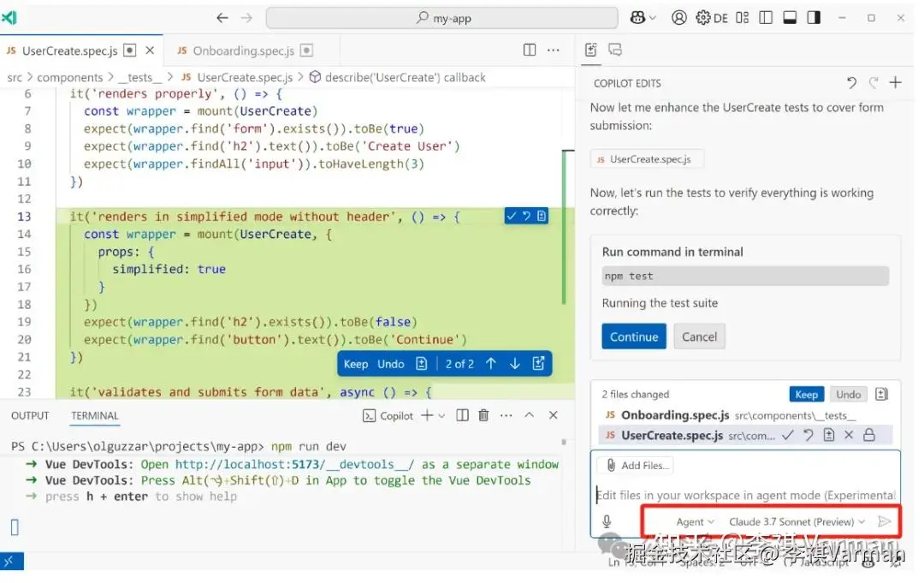Open the Copilot Edits view tab icon
The height and width of the screenshot is (583, 924).
click(591, 51)
